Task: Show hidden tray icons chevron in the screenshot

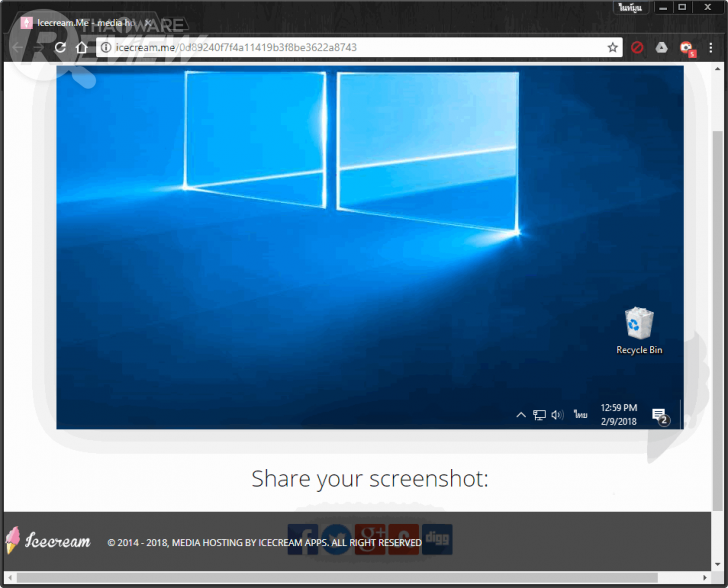Action: (521, 414)
